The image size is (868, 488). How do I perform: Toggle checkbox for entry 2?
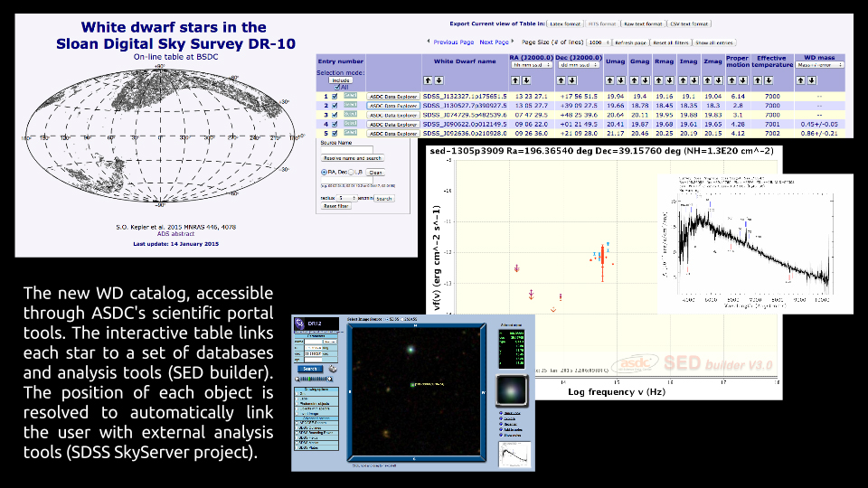tap(335, 106)
